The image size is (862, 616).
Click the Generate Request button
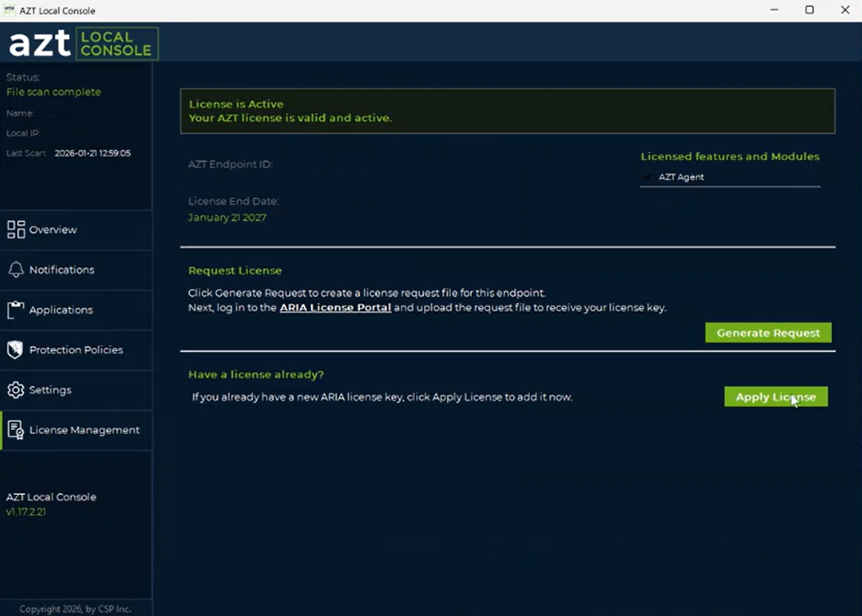tap(768, 332)
